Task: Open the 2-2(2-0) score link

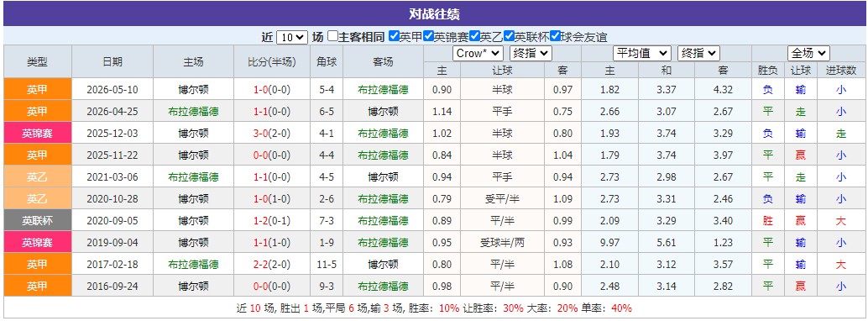Action: coord(272,265)
